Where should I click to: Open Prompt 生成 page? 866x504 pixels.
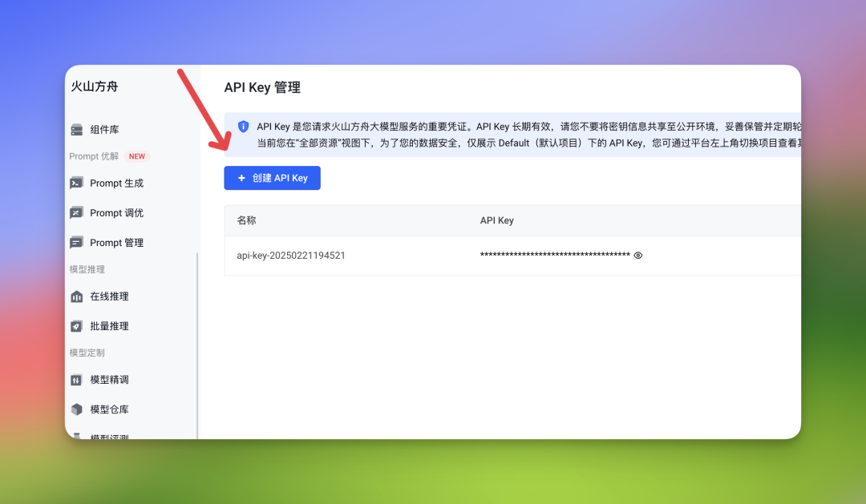[116, 183]
